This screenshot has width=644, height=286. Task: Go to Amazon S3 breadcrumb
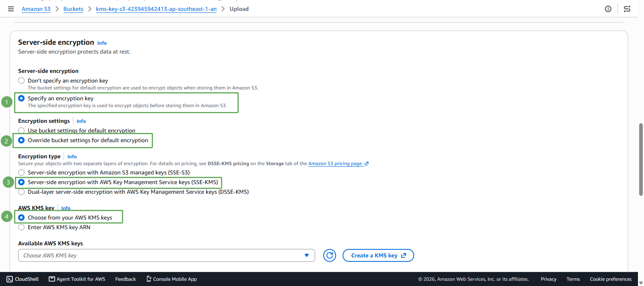point(36,9)
